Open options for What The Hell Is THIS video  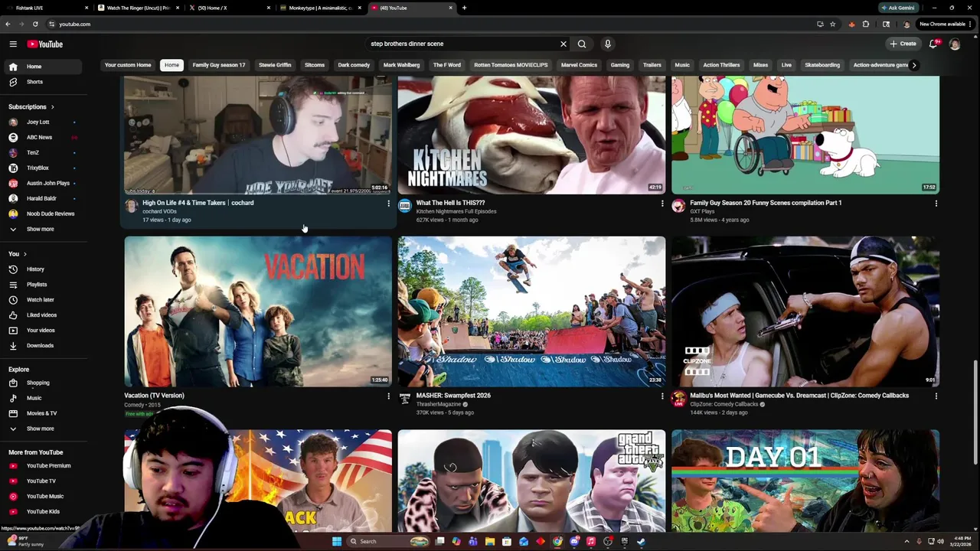[x=662, y=204]
